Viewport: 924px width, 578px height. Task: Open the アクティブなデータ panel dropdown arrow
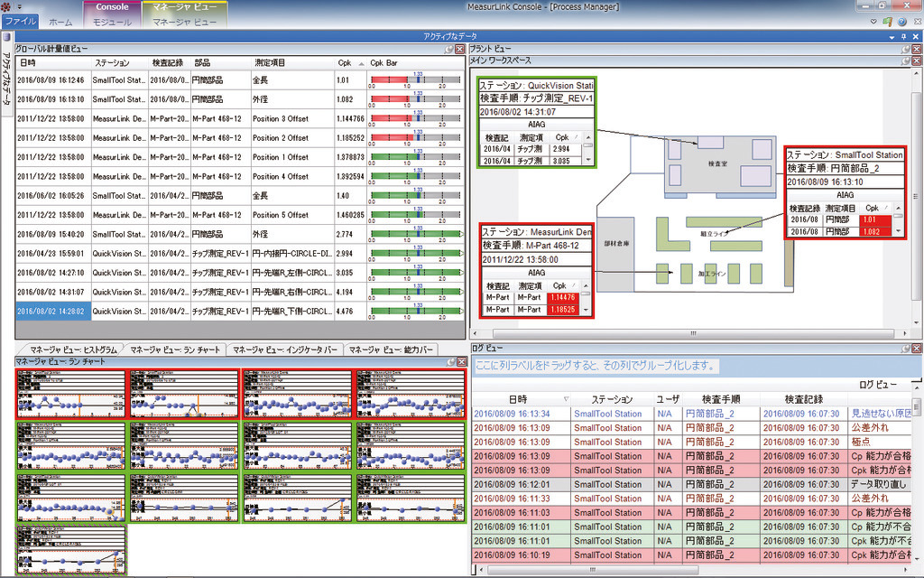point(892,36)
